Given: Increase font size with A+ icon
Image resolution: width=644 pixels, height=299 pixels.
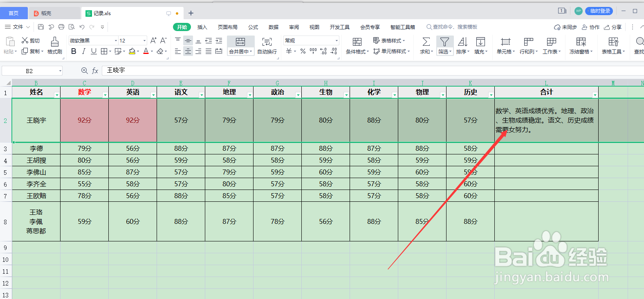Looking at the screenshot, I should pos(153,40).
